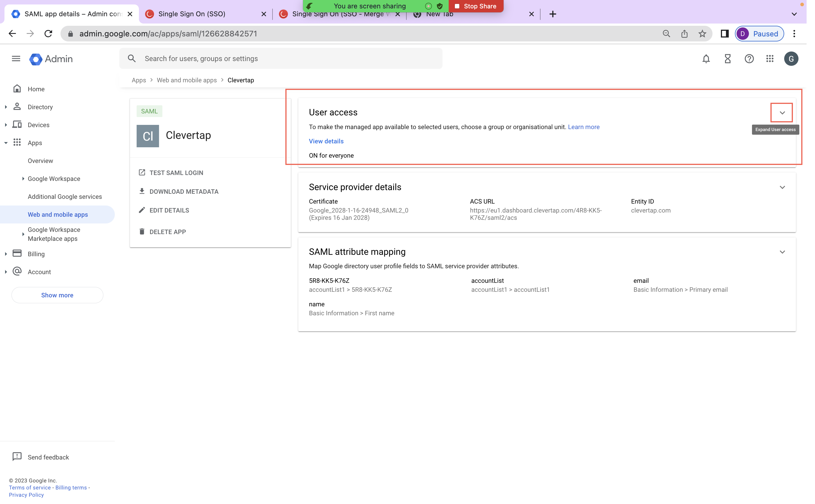Image resolution: width=815 pixels, height=504 pixels.
Task: Click the Clevertap app logo tile
Action: pos(148,136)
